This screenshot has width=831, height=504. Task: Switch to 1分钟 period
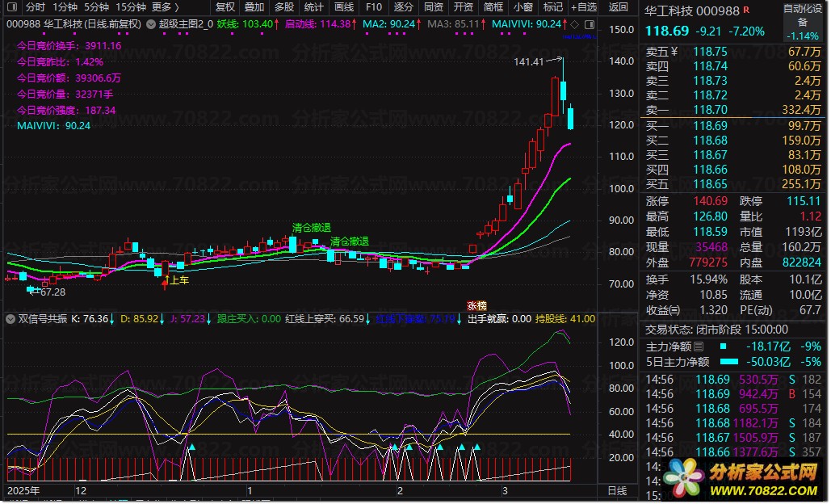coord(65,7)
